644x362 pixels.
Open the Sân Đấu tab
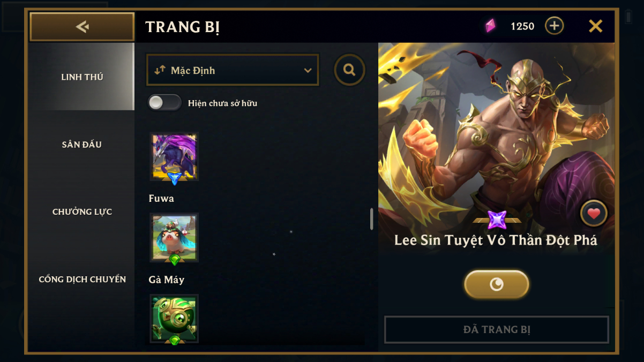click(82, 145)
